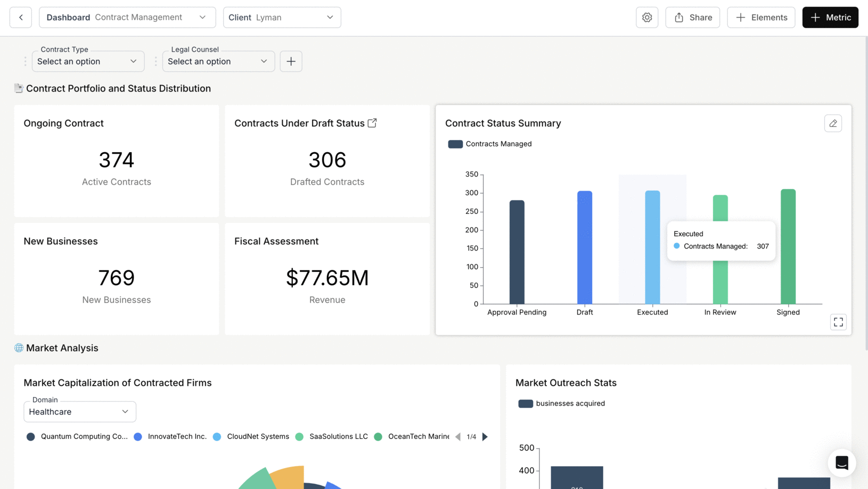Screen dimensions: 868x489
Task: Open the Client Lyman selector
Action: [x=282, y=17]
